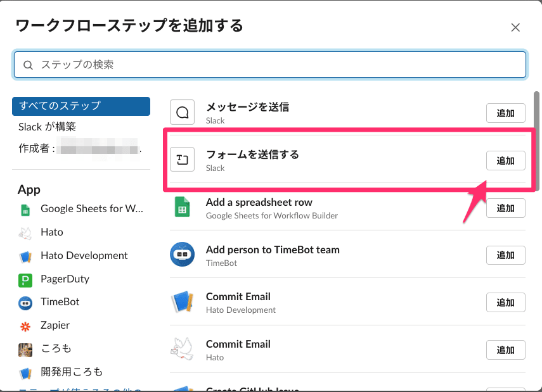The width and height of the screenshot is (542, 392).
Task: Click the speech bubble icon beside メッセージを送信
Action: pos(183,112)
